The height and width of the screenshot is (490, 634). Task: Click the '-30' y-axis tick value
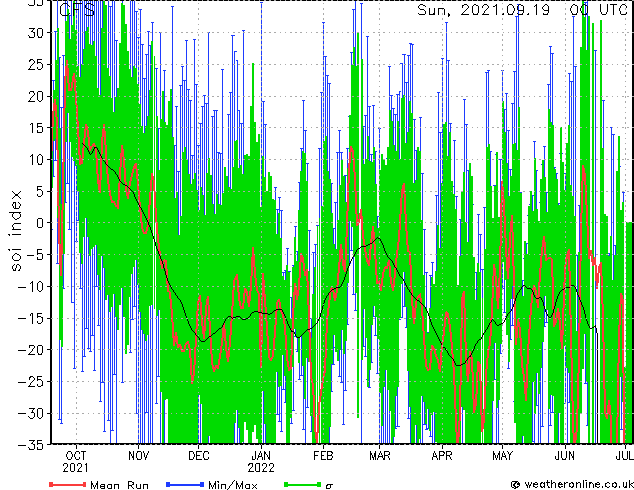tap(31, 413)
